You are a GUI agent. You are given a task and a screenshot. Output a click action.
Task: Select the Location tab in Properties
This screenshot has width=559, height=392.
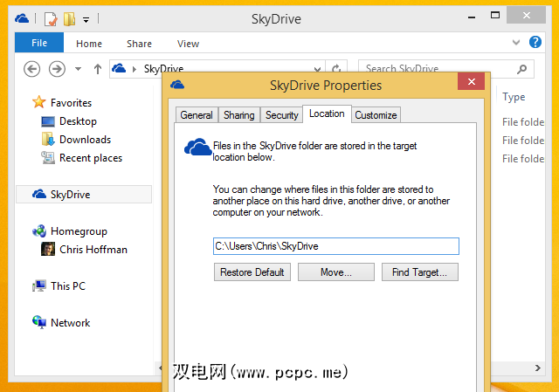327,113
